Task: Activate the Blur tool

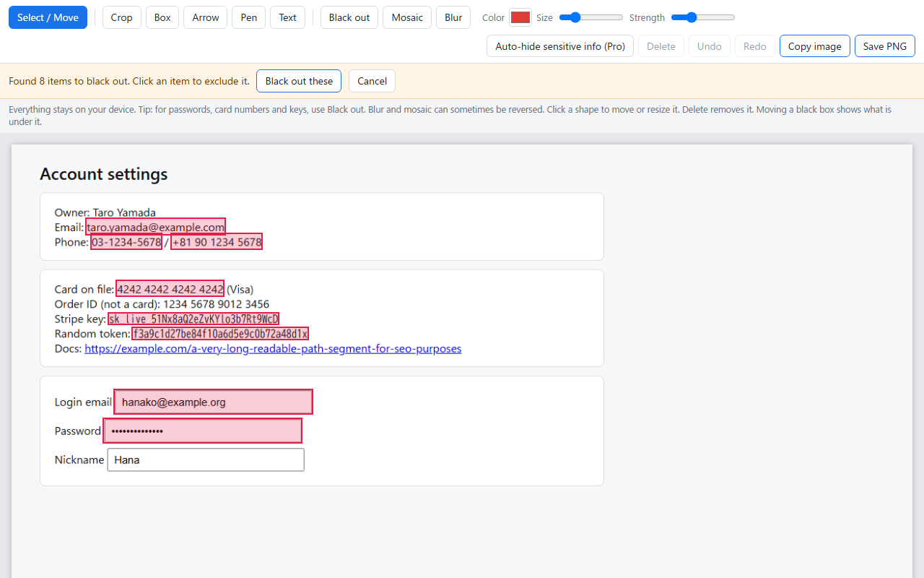Action: [x=453, y=17]
